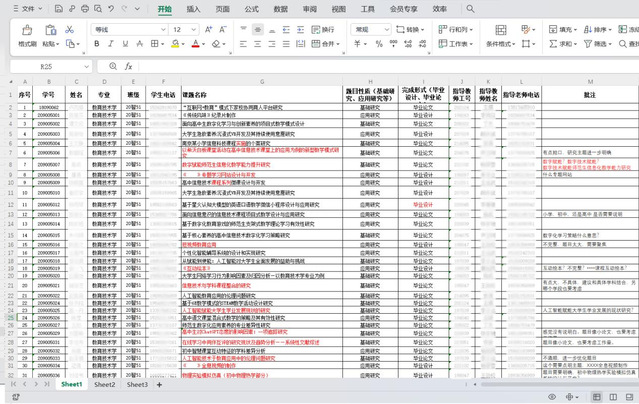This screenshot has width=639, height=404.
Task: Click the red font color swatch
Action: click(197, 44)
